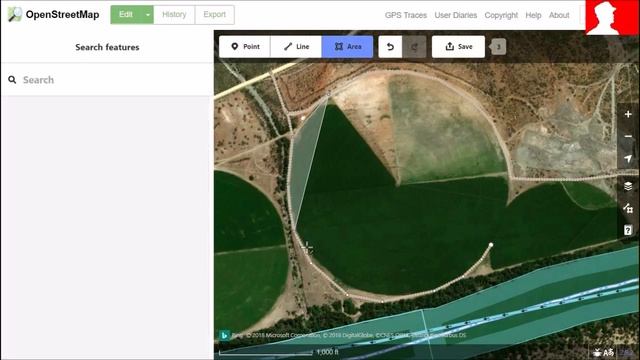Open User Diaries page
640x360 pixels.
click(456, 15)
